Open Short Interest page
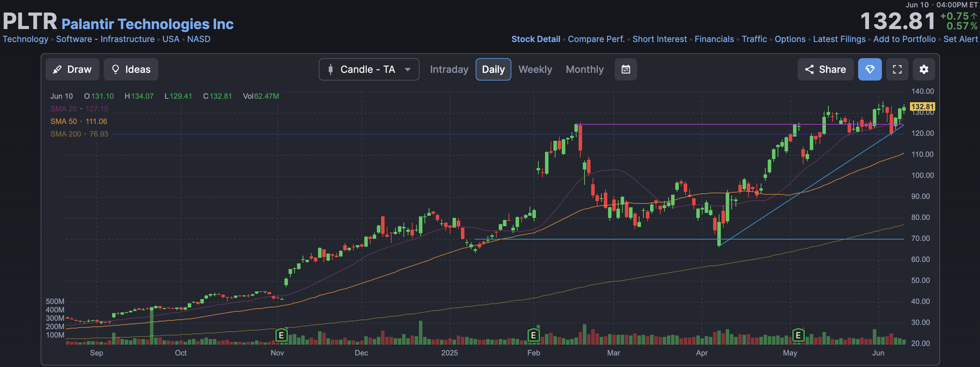This screenshot has width=980, height=367. tap(660, 39)
